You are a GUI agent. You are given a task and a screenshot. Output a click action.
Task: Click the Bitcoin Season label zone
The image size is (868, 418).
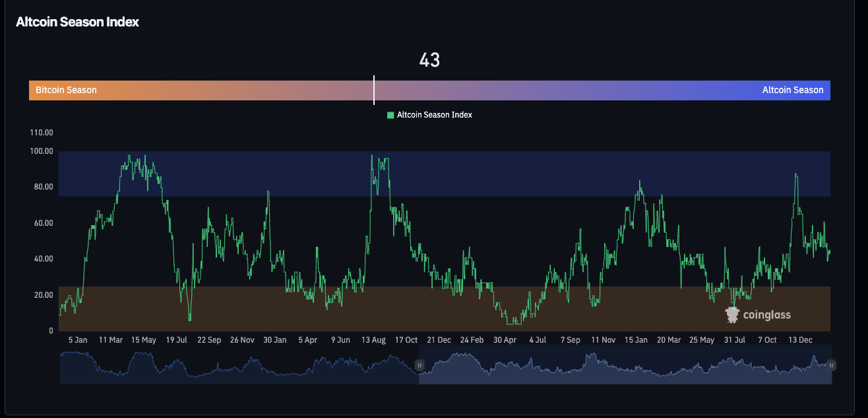[x=65, y=90]
